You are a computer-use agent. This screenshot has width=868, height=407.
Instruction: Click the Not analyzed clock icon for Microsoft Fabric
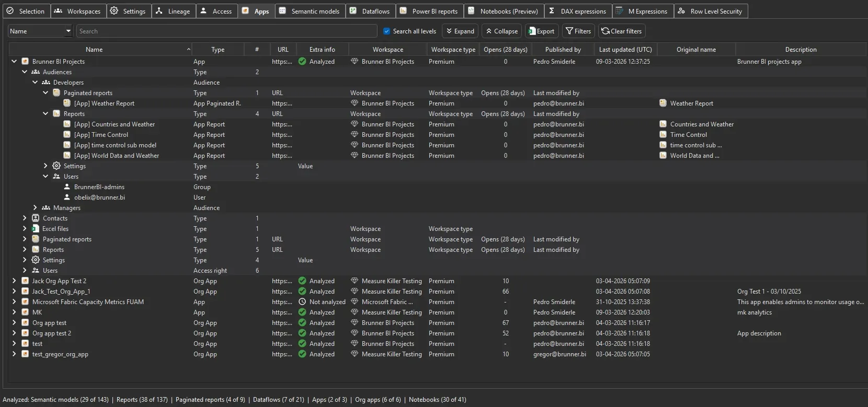tap(302, 302)
